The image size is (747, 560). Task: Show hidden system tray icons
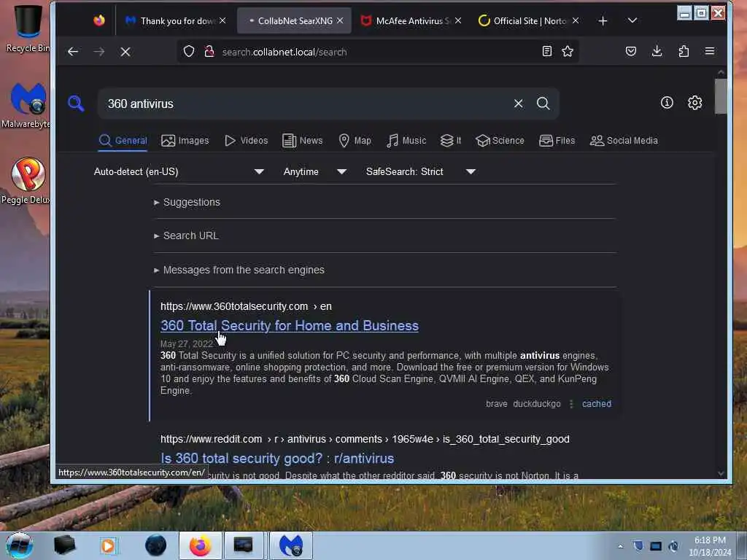620,546
